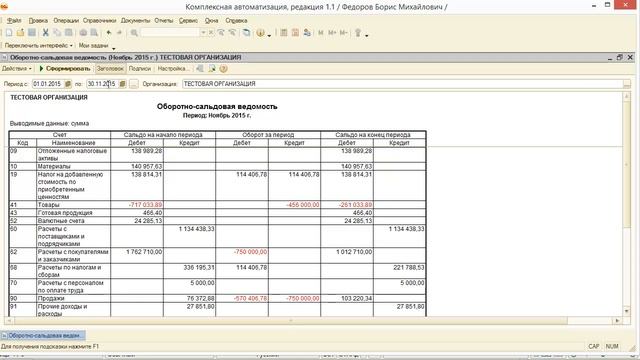Click the Find next icon

(221, 33)
